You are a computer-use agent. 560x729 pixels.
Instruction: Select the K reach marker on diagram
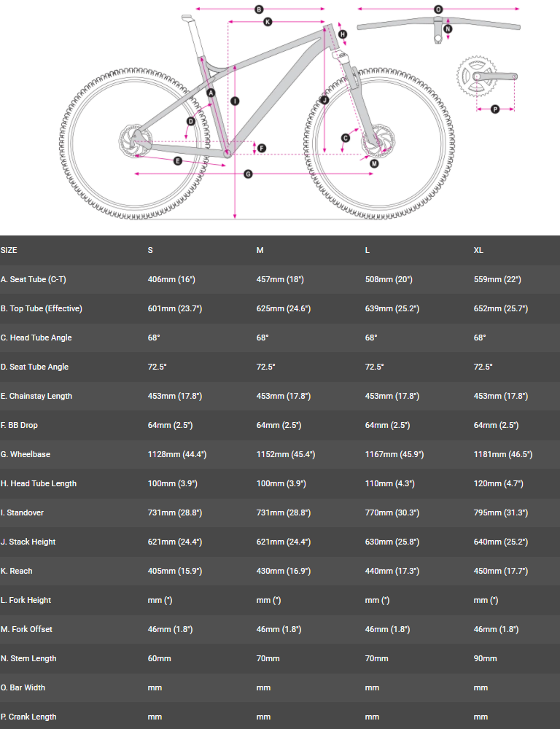point(268,22)
